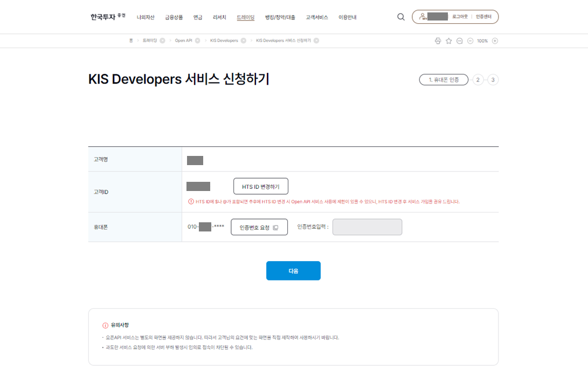This screenshot has width=588, height=382.
Task: Click the Open API breadcrumb link
Action: pos(183,40)
